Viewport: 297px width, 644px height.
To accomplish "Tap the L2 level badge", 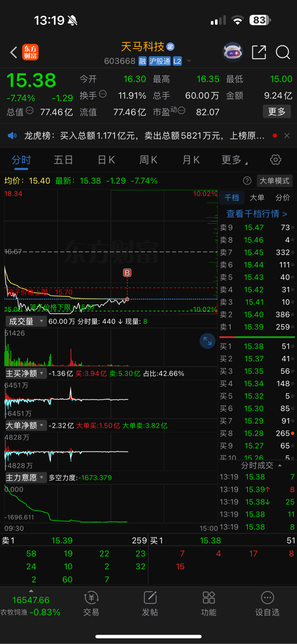I will point(177,61).
